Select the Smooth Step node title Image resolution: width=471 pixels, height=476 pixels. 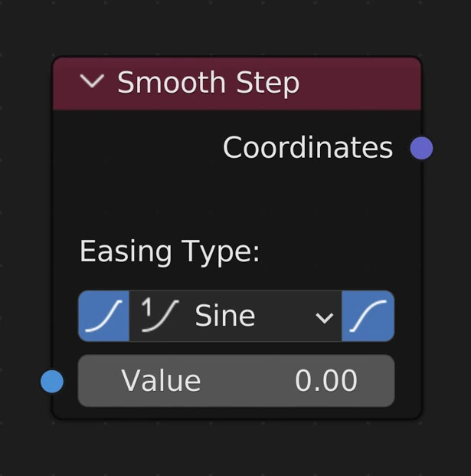click(208, 82)
